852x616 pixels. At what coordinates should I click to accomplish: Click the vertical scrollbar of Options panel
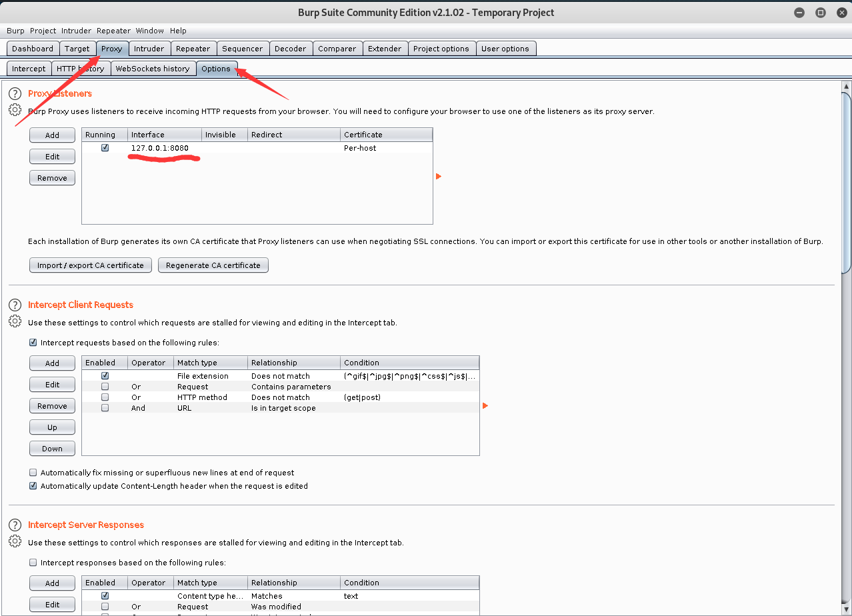[847, 183]
